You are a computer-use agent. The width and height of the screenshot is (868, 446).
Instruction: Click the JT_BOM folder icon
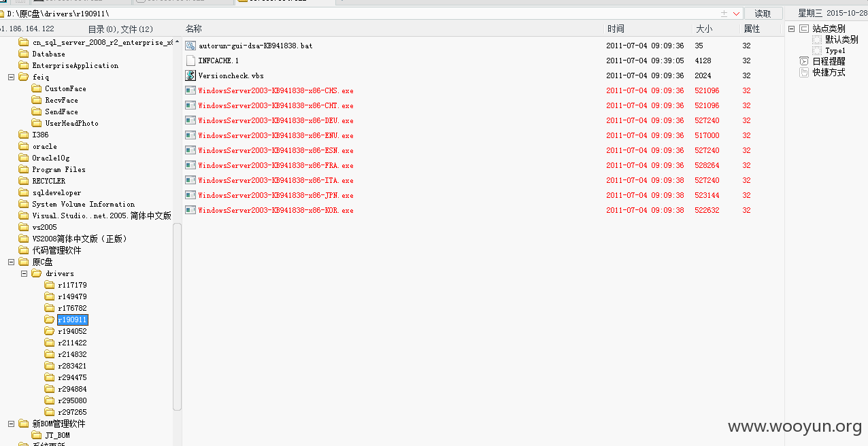37,435
